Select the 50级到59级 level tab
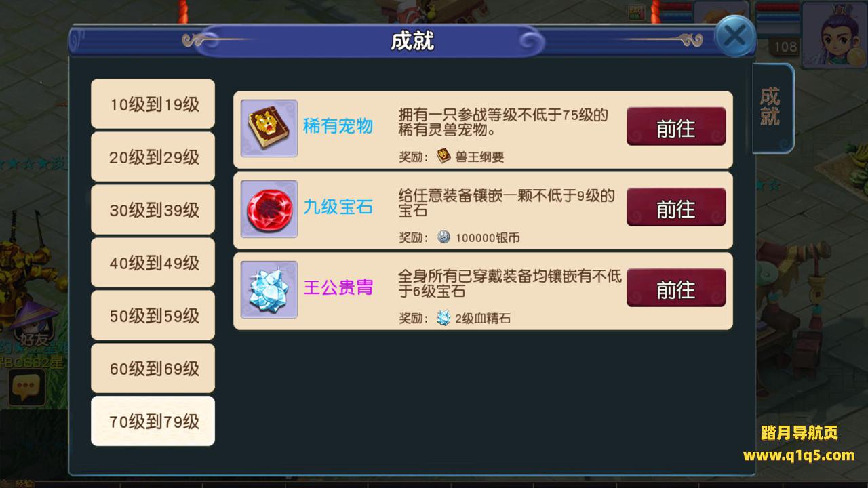 [x=153, y=315]
